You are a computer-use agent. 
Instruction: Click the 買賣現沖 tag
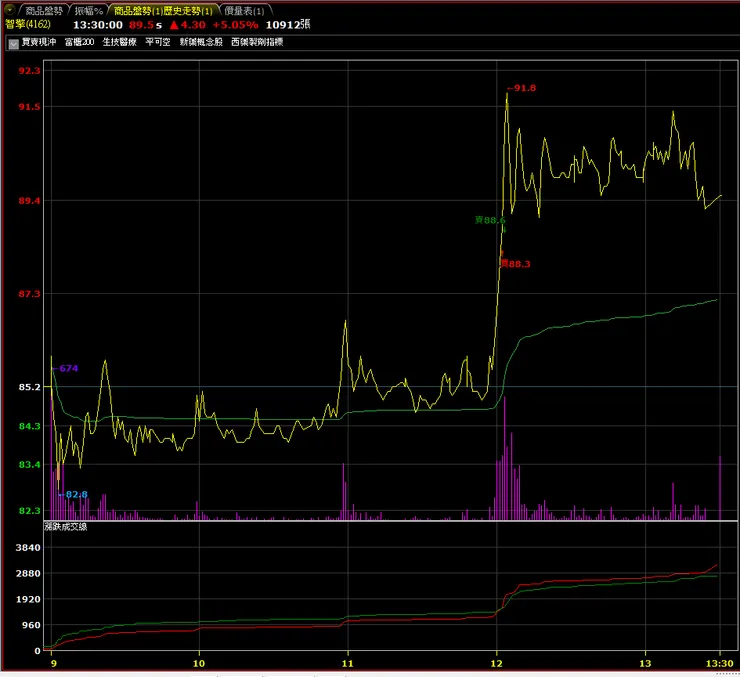tap(39, 42)
